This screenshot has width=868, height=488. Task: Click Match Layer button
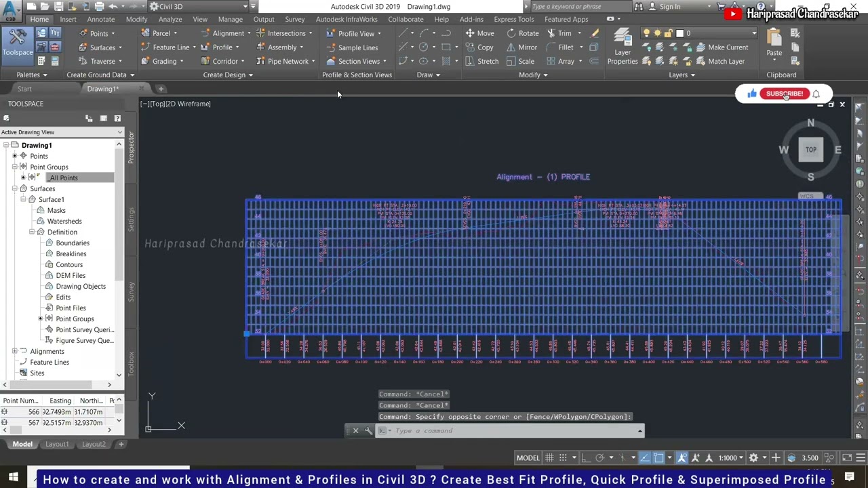point(719,61)
